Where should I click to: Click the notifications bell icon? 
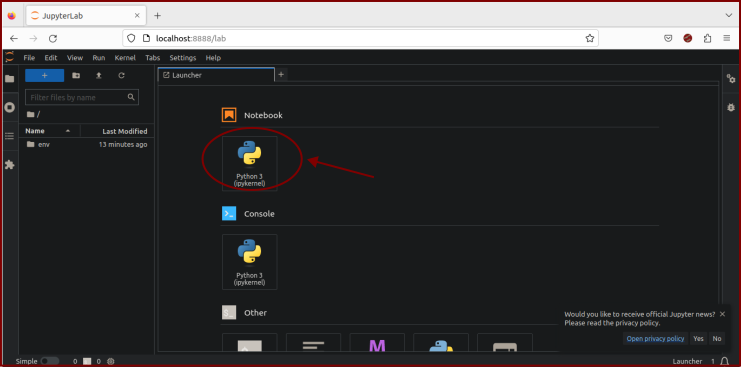724,361
